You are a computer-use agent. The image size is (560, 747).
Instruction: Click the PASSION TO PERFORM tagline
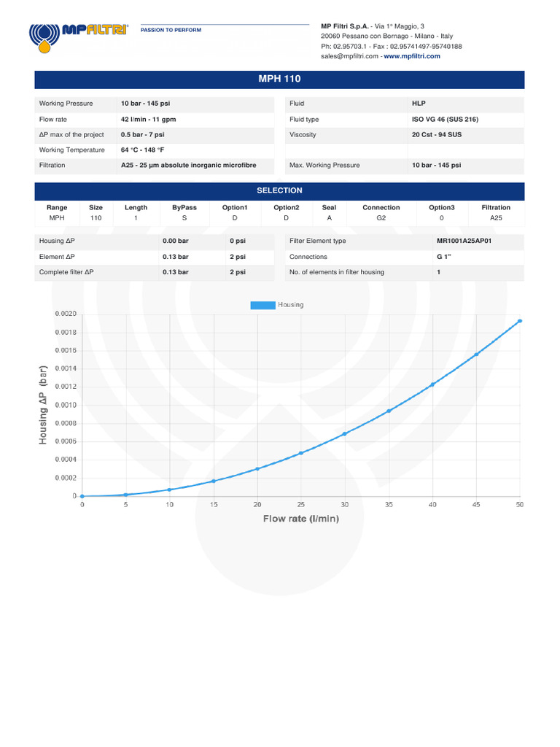(x=171, y=30)
